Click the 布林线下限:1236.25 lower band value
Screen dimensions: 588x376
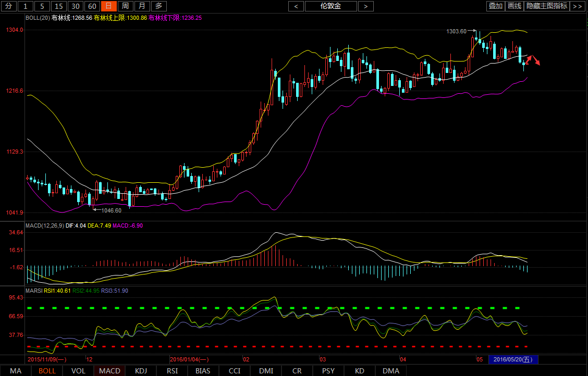click(x=175, y=18)
